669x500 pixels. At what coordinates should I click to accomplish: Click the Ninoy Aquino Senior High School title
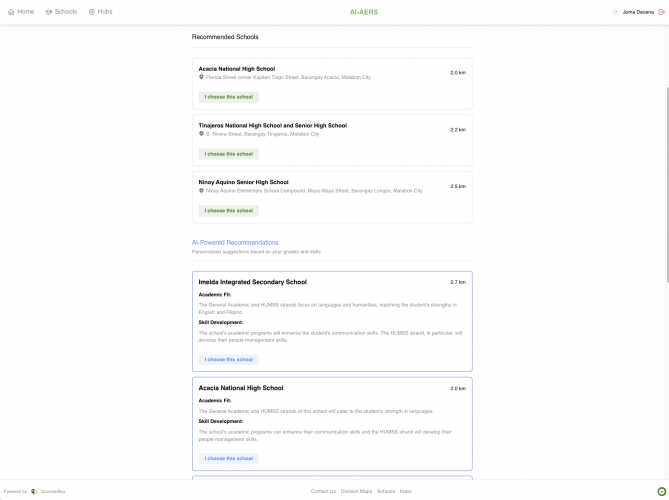[243, 182]
